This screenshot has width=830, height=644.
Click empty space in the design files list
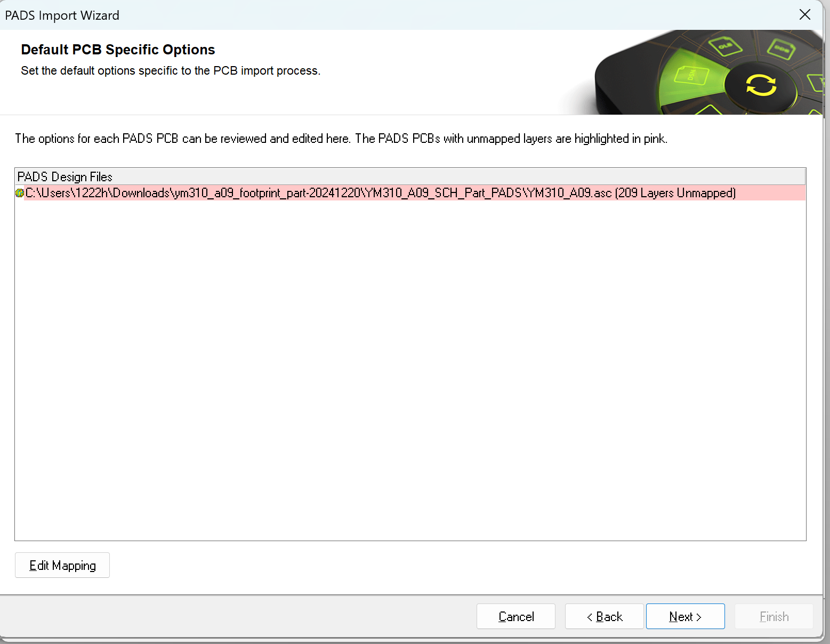pos(410,368)
